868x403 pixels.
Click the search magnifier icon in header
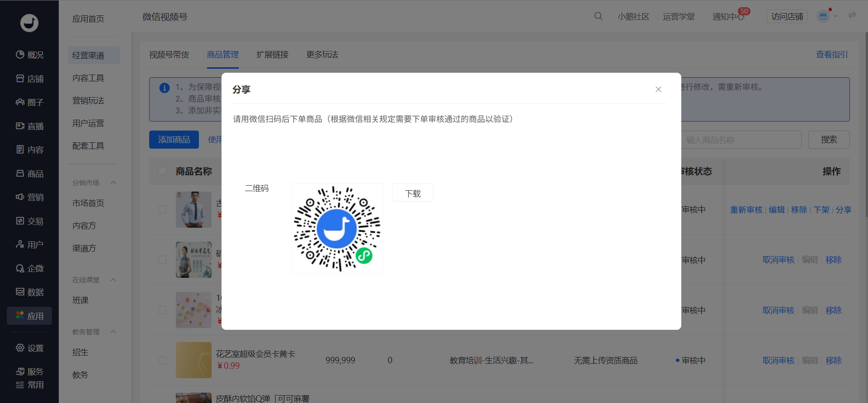[x=598, y=16]
